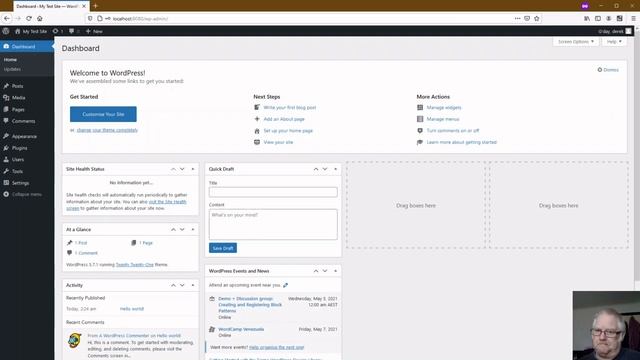
Task: Expand the Help dropdown
Action: [614, 42]
